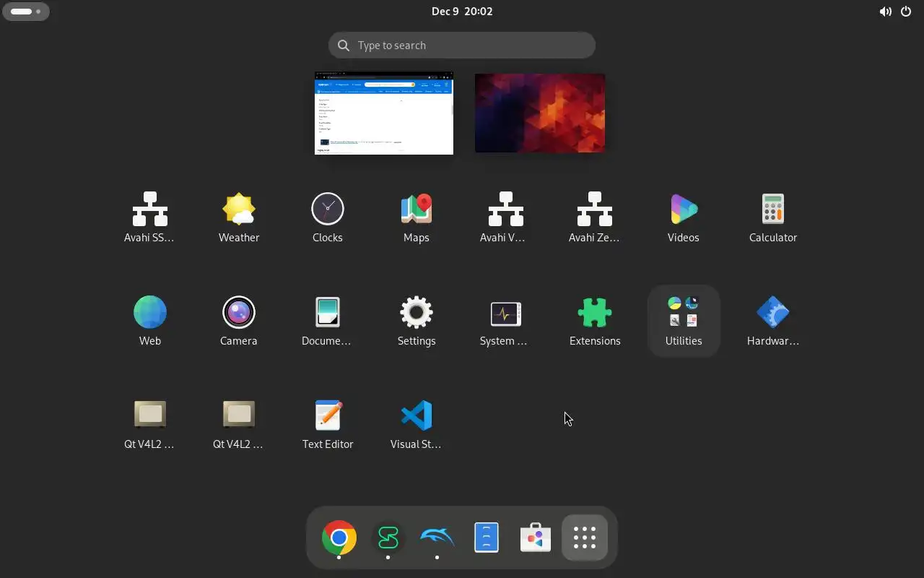Click the Type to search field
This screenshot has height=578, width=924.
[x=462, y=46]
